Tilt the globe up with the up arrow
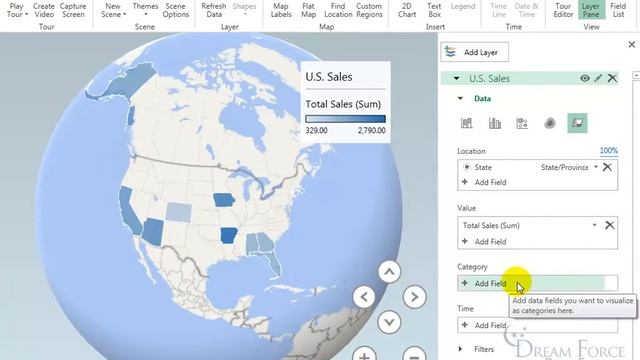Image resolution: width=640 pixels, height=360 pixels. 389,272
